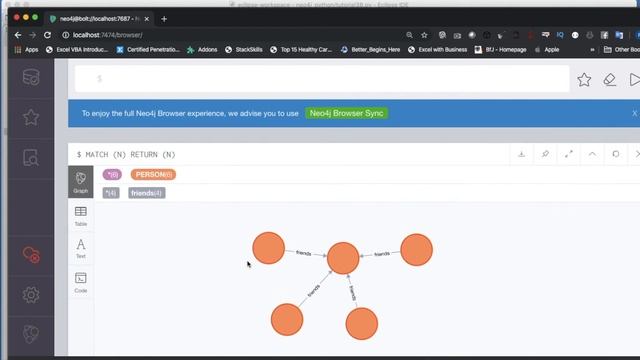Rerun the query with refresh frame icon

tap(616, 154)
